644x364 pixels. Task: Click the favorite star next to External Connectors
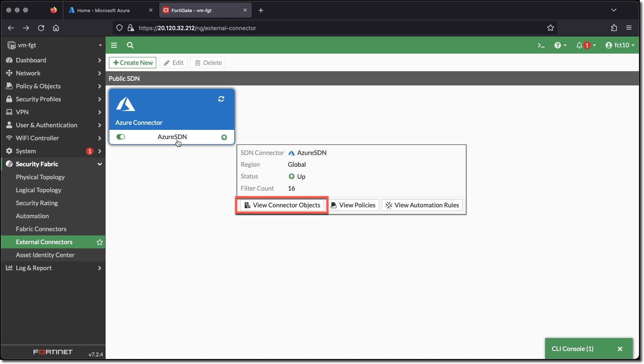(x=100, y=242)
